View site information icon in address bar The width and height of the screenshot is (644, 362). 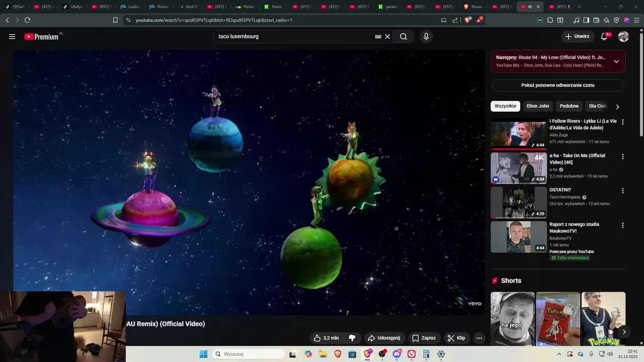(128, 20)
